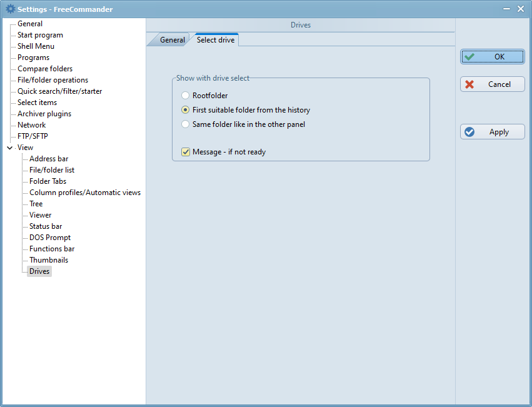532x407 pixels.
Task: Open the Select drive tab
Action: 216,40
